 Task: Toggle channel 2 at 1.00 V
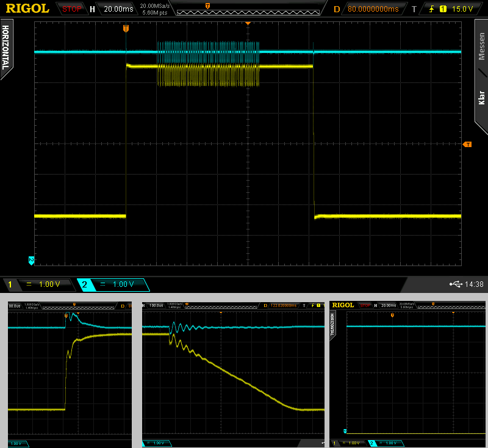click(x=113, y=284)
